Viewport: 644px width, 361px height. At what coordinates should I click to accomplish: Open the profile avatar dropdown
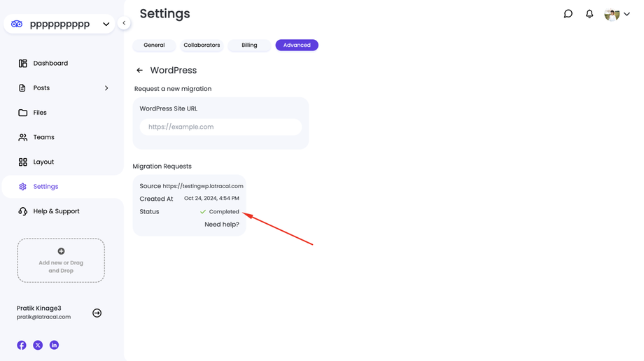coord(617,14)
